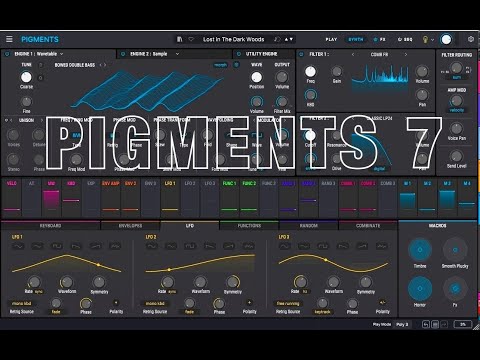
Task: Choose the square shape for LFO 2
Action: (190, 246)
